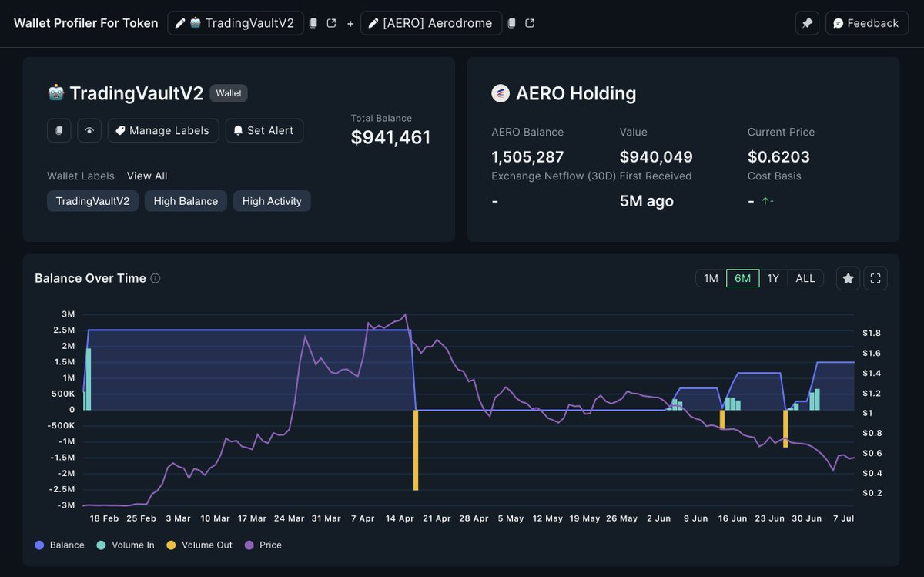
Task: Switch to 1Y time range
Action: 773,278
